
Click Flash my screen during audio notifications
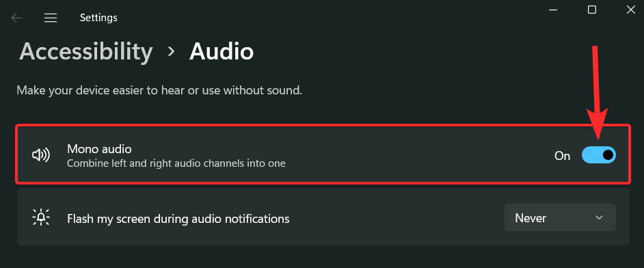pyautogui.click(x=178, y=219)
